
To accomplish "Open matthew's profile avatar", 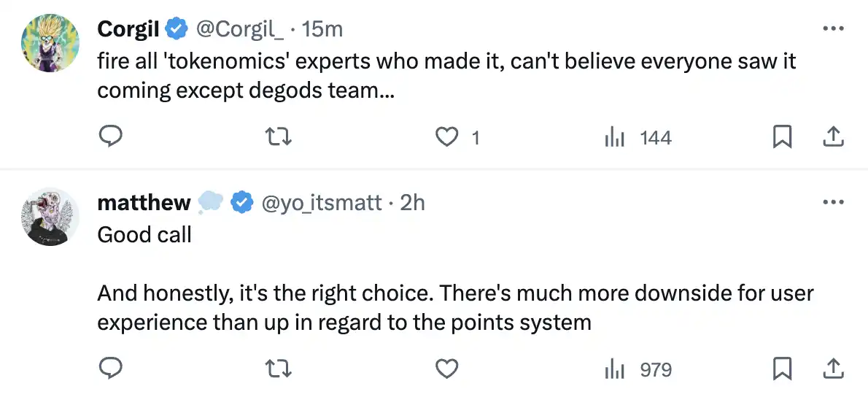I will [x=50, y=216].
